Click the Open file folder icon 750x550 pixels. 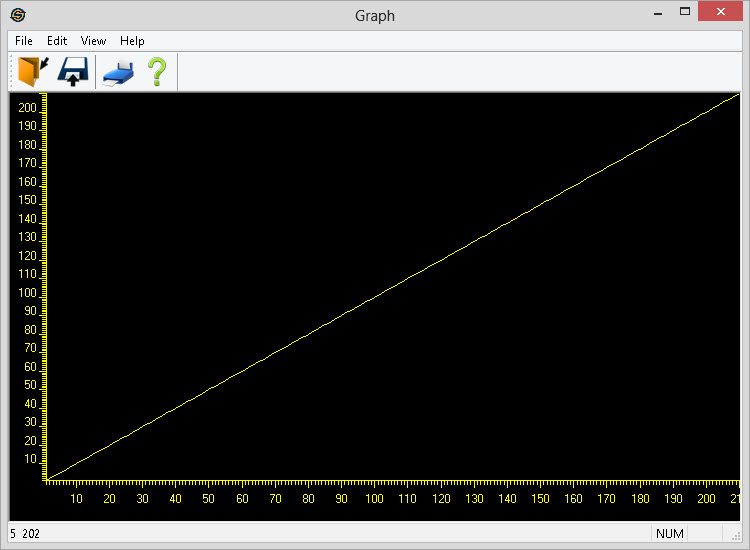(x=33, y=72)
